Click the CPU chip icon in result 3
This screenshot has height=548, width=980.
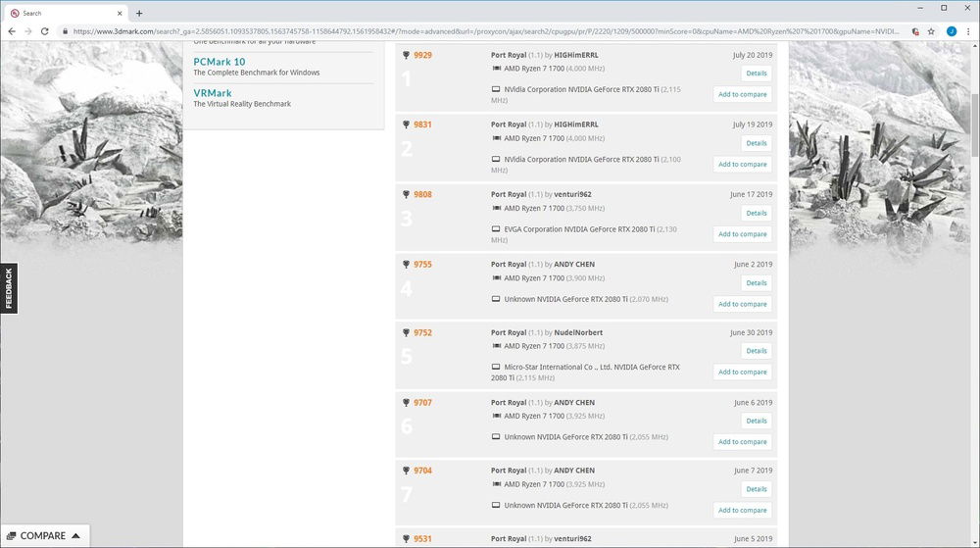tap(496, 209)
